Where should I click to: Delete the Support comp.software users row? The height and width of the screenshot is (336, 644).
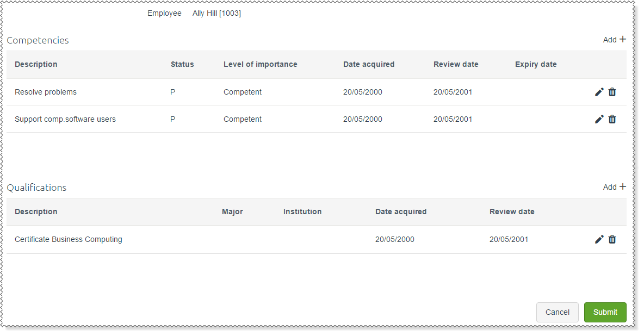[612, 119]
